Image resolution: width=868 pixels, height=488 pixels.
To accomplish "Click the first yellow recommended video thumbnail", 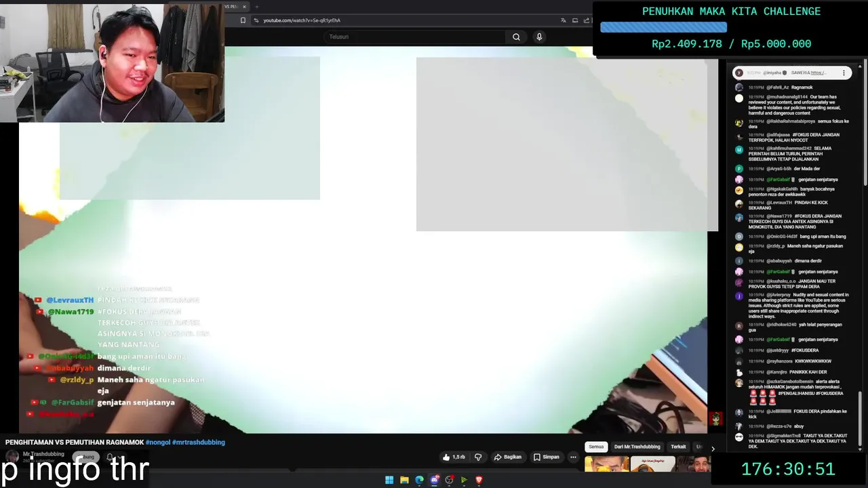I will [607, 464].
